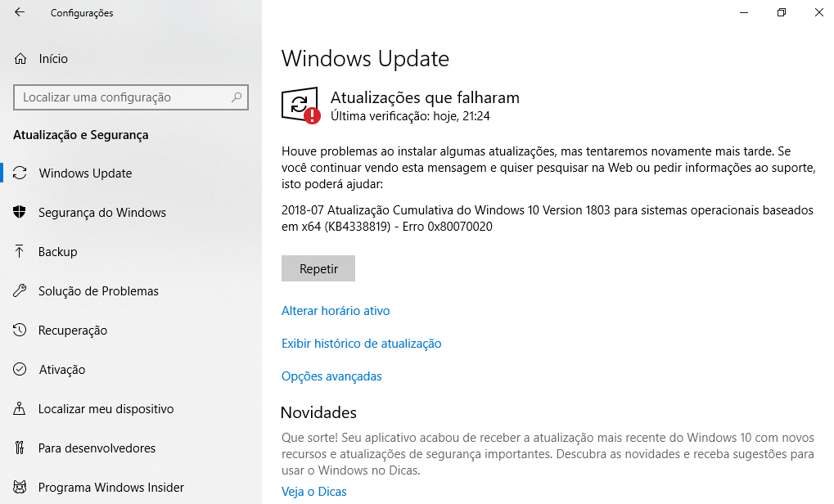
Task: Open Alterar horário ativo link
Action: pos(336,310)
